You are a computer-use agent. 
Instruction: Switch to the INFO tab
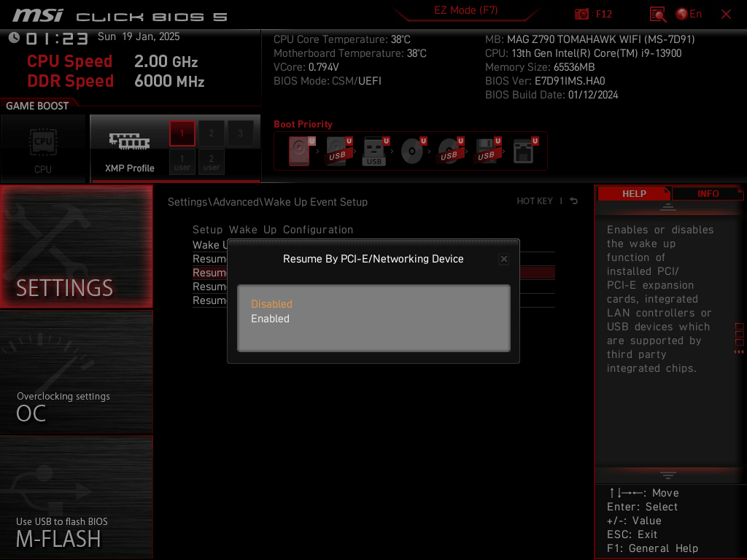pyautogui.click(x=708, y=194)
